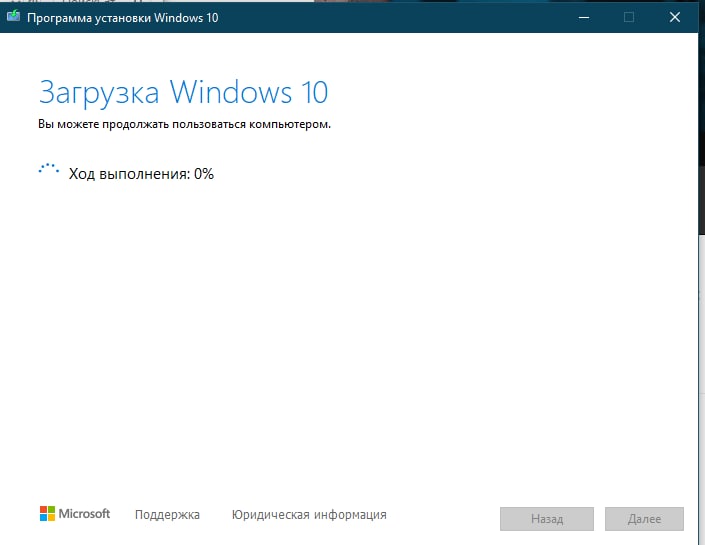Click the Назад button

click(x=547, y=519)
